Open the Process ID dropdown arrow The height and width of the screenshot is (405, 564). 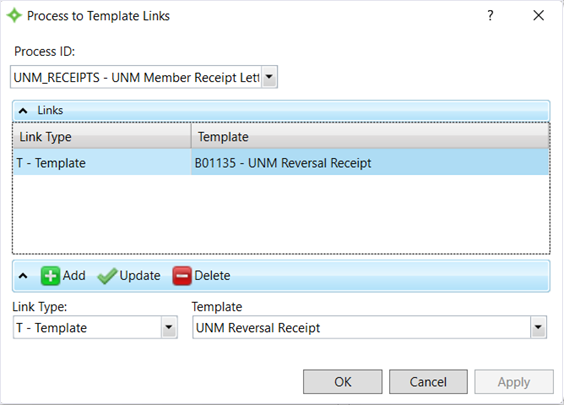pos(269,77)
